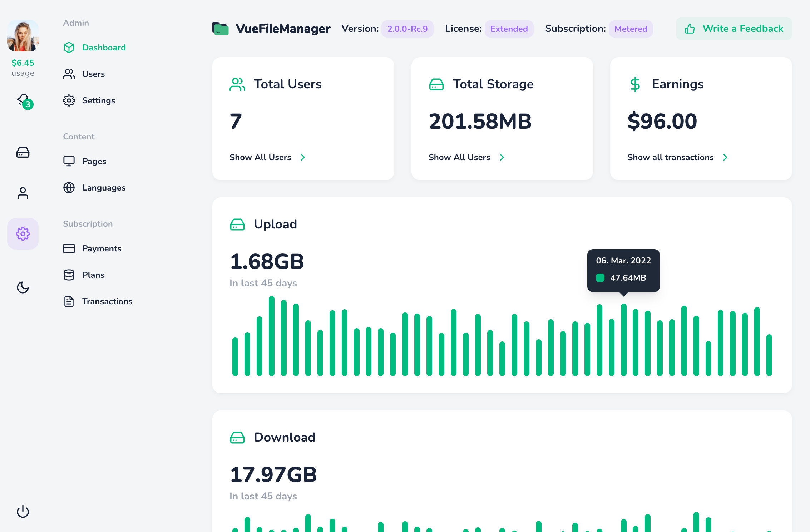Select the purple settings gear icon in rail
Viewport: 810px width, 532px height.
point(23,234)
